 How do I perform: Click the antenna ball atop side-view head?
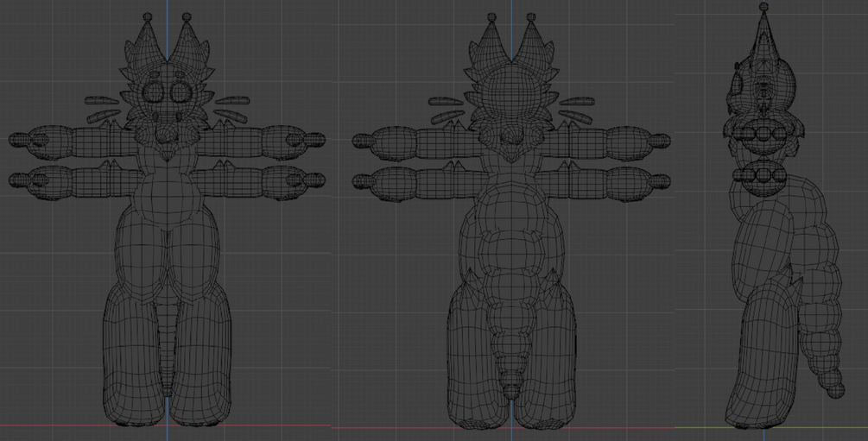(764, 7)
